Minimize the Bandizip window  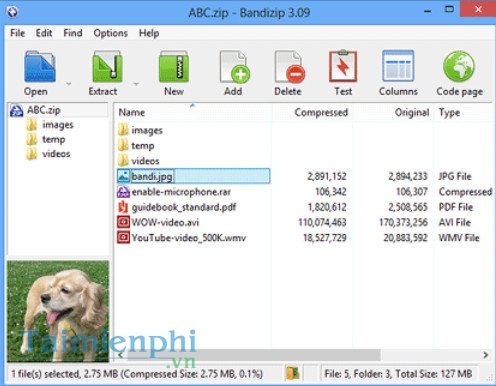pyautogui.click(x=428, y=11)
